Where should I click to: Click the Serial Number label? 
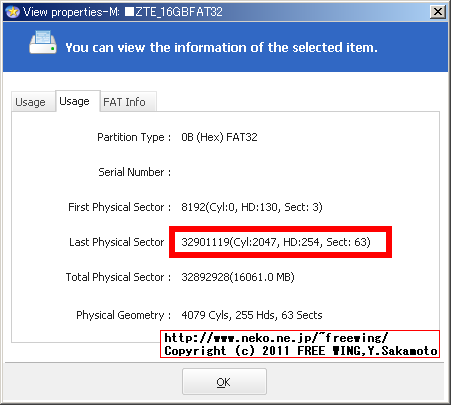point(135,172)
